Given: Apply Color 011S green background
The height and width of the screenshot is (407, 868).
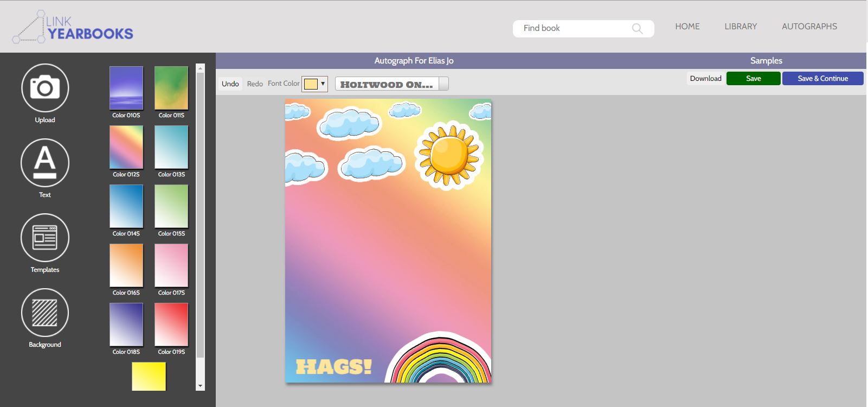Looking at the screenshot, I should pyautogui.click(x=171, y=88).
